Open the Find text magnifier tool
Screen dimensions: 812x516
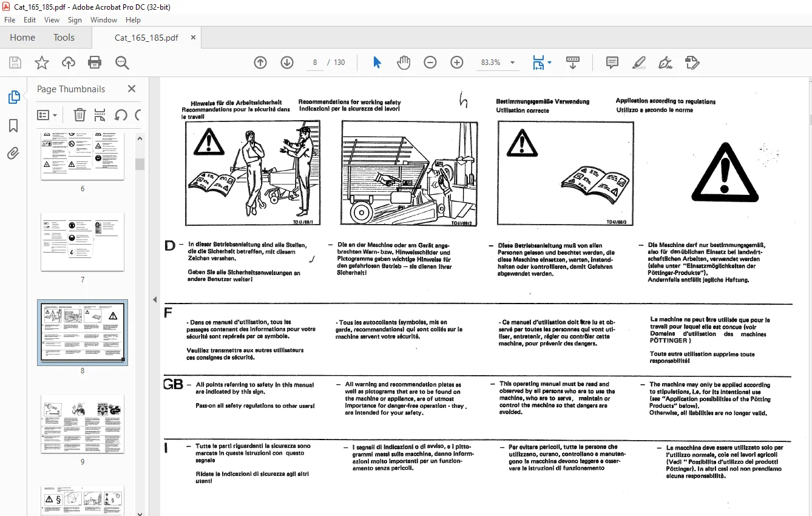[122, 63]
